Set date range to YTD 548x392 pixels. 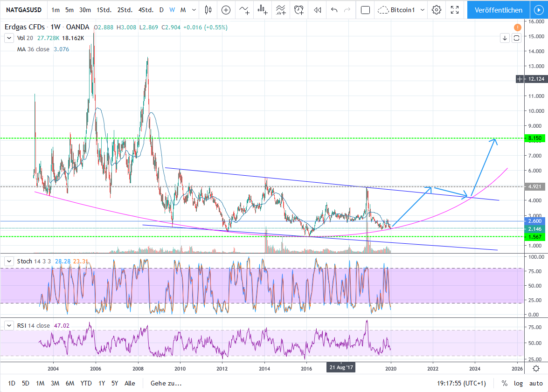click(86, 383)
